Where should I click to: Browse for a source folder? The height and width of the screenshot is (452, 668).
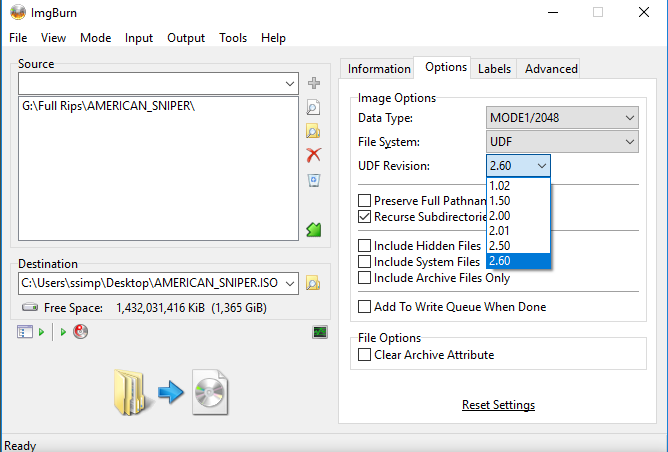(x=314, y=131)
